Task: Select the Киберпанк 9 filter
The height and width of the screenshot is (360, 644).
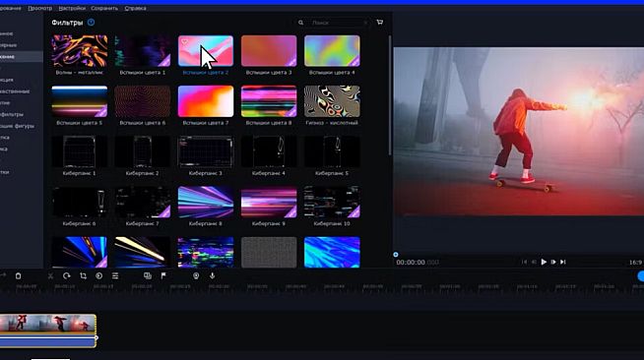Action: tap(269, 203)
